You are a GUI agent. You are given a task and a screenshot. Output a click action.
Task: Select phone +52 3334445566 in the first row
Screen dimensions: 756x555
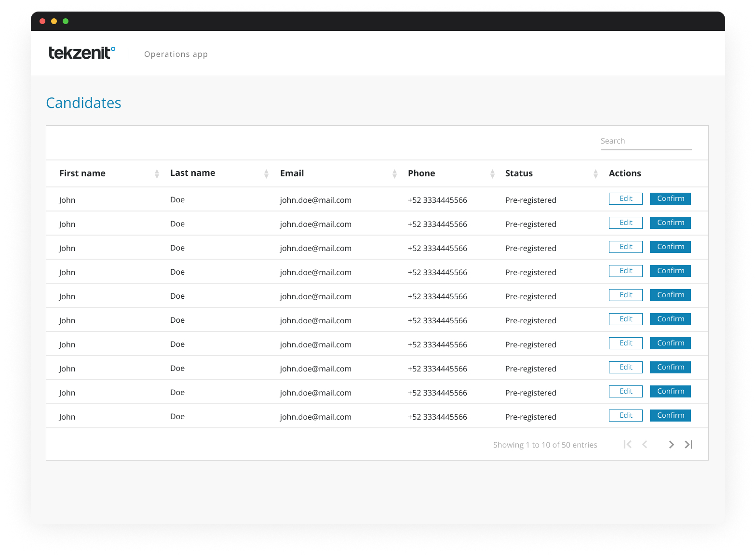437,200
